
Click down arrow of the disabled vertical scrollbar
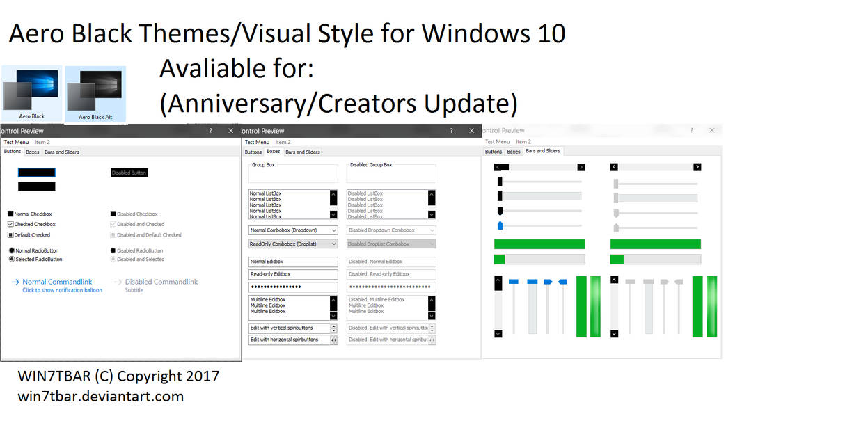[x=614, y=334]
